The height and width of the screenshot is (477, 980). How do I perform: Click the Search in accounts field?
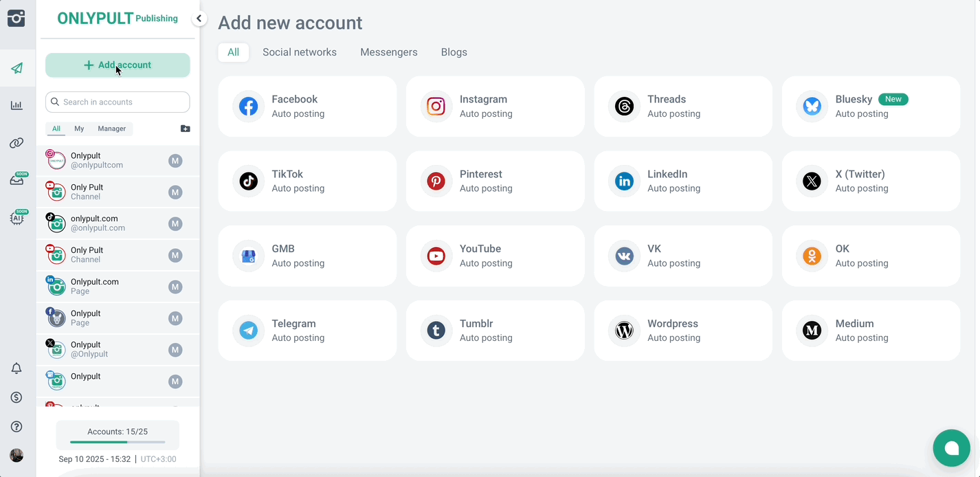point(117,102)
